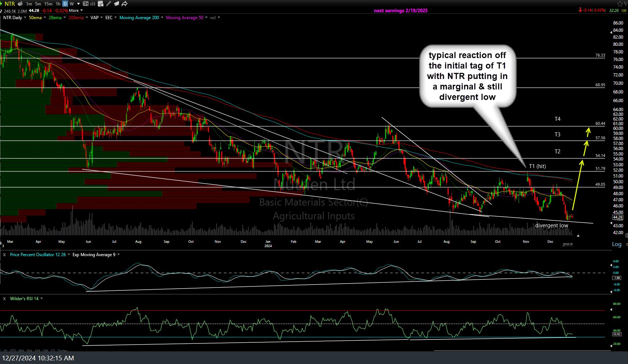
Task: Toggle the Log scale option
Action: pos(616,244)
